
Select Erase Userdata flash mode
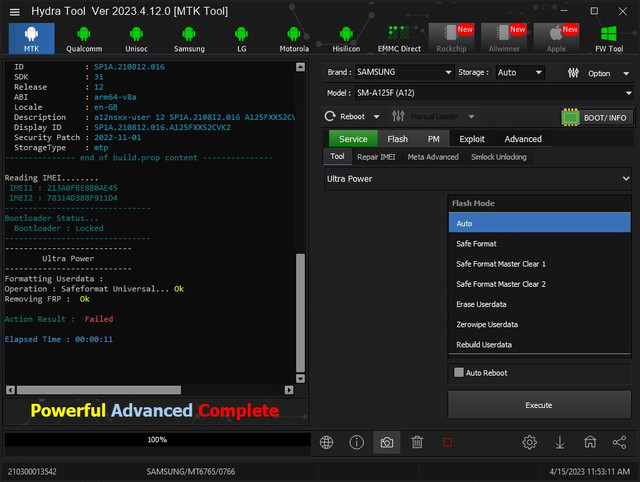click(539, 304)
